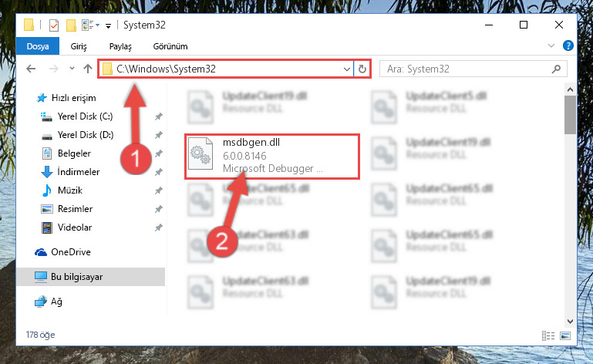Screen dimensions: 593x364
Task: Switch to details view icon in status bar
Action: click(548, 335)
